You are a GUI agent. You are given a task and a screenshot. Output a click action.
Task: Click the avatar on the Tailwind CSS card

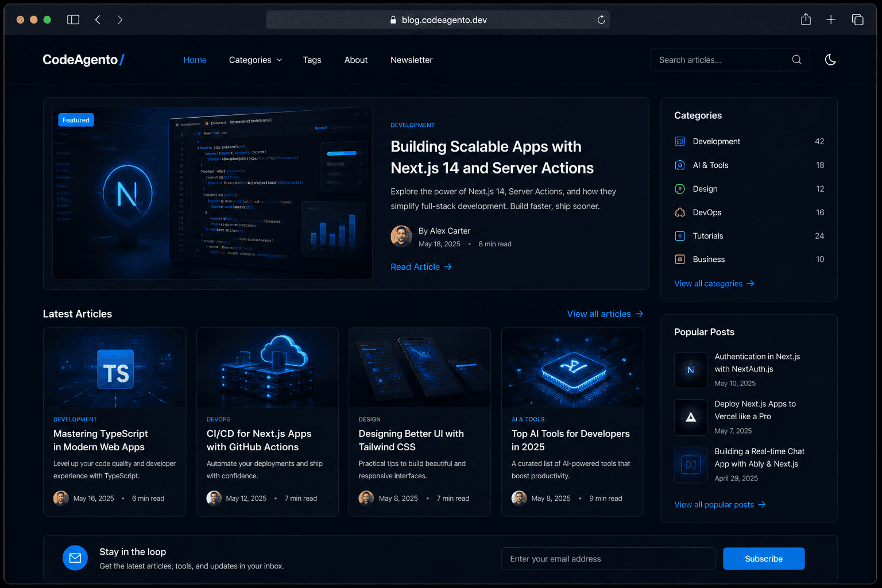click(x=366, y=498)
